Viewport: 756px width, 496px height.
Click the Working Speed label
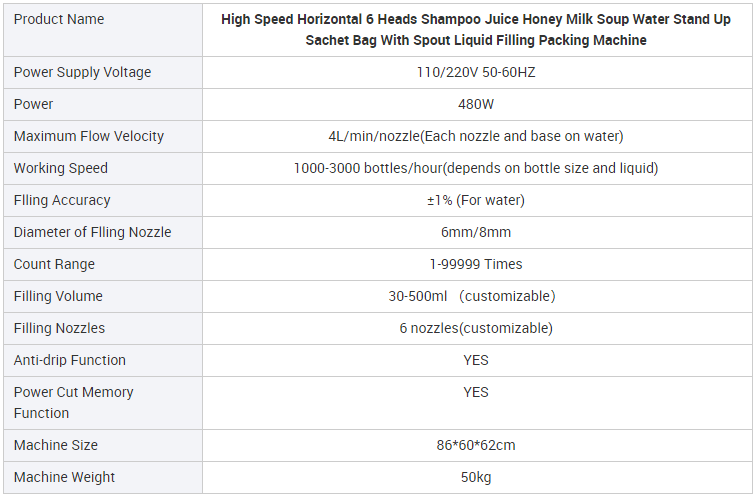[61, 168]
